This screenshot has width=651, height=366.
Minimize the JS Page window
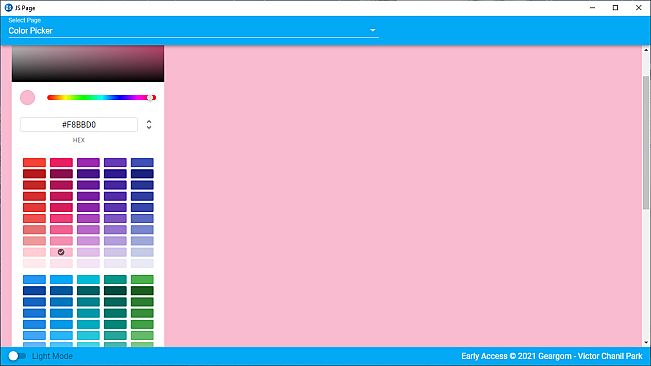click(x=592, y=7)
